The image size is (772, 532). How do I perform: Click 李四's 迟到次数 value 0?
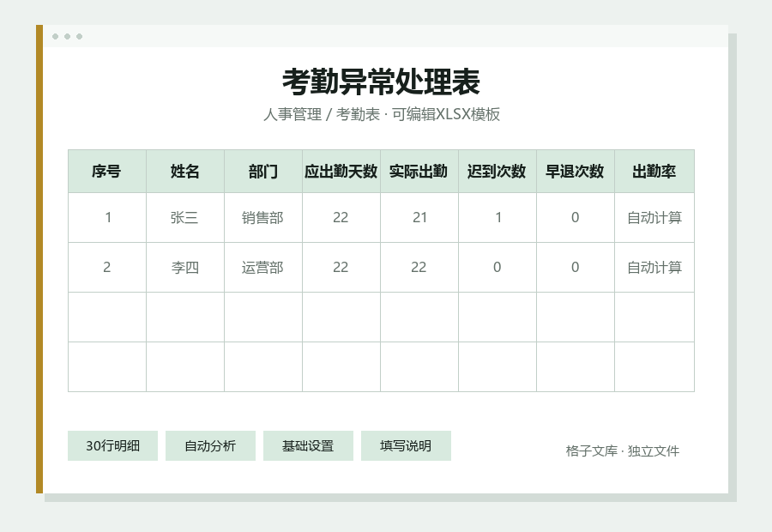498,267
